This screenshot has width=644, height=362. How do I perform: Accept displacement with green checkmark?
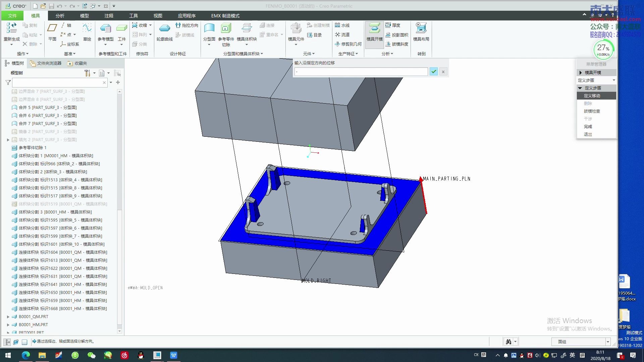434,72
